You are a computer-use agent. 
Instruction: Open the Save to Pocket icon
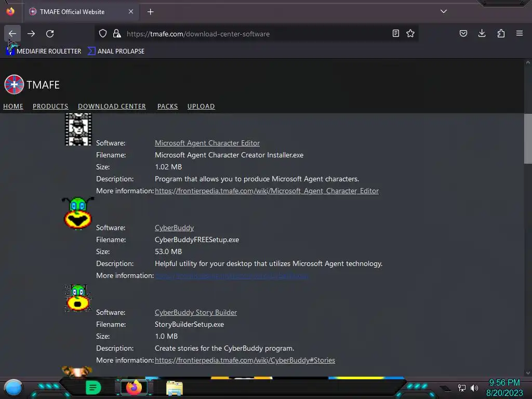click(463, 34)
